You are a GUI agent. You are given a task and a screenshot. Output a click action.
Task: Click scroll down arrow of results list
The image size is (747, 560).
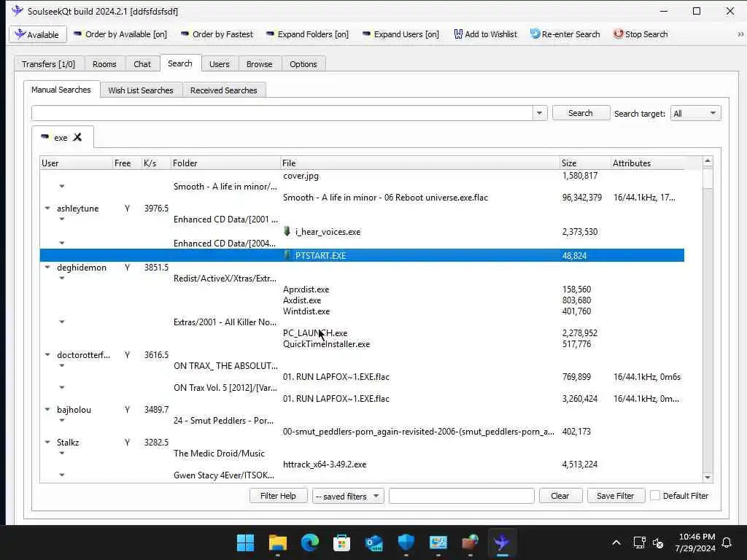pos(708,477)
